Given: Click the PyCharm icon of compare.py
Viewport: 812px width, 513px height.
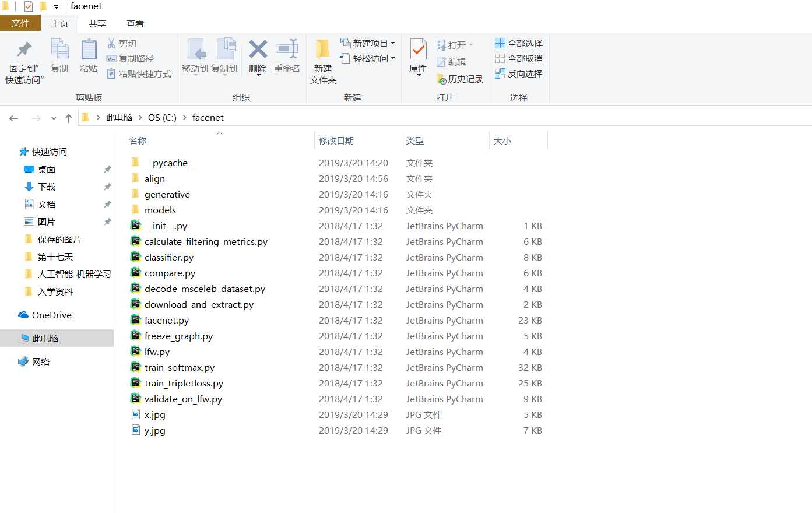Looking at the screenshot, I should (135, 273).
